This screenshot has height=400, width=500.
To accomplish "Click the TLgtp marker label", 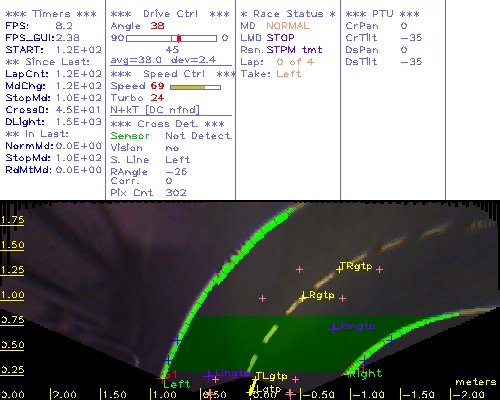I will point(271,376).
